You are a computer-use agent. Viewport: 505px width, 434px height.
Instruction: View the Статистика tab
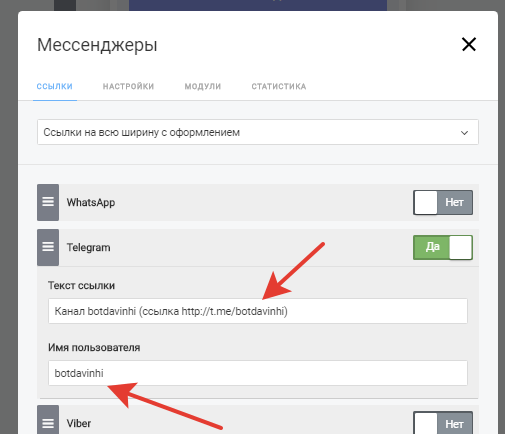[x=279, y=86]
